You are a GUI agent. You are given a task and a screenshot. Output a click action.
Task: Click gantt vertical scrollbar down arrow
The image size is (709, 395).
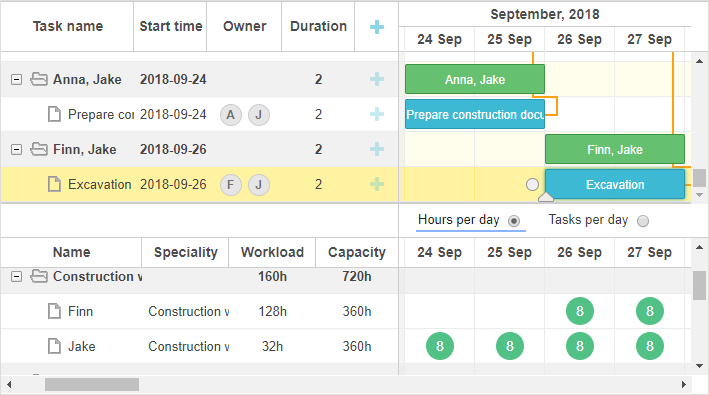click(x=700, y=195)
